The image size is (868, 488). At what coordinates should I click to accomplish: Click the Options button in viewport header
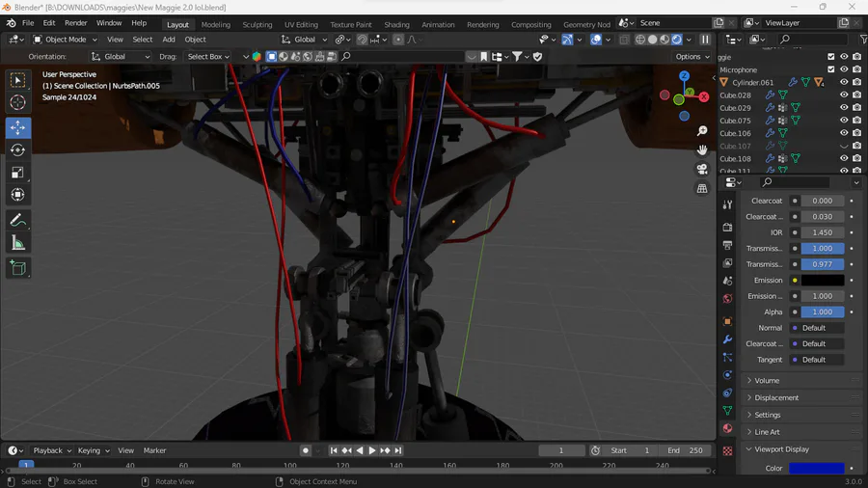click(x=692, y=57)
